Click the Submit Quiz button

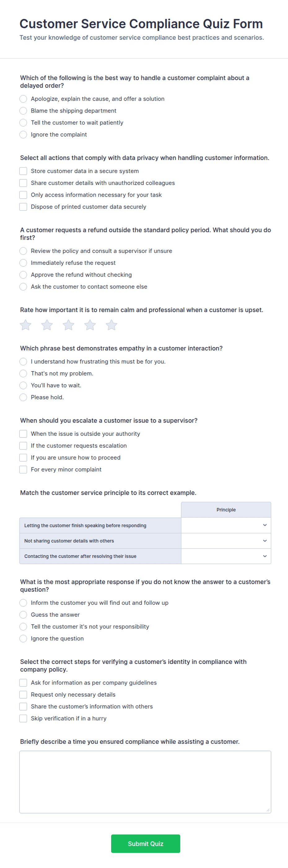coord(146,844)
